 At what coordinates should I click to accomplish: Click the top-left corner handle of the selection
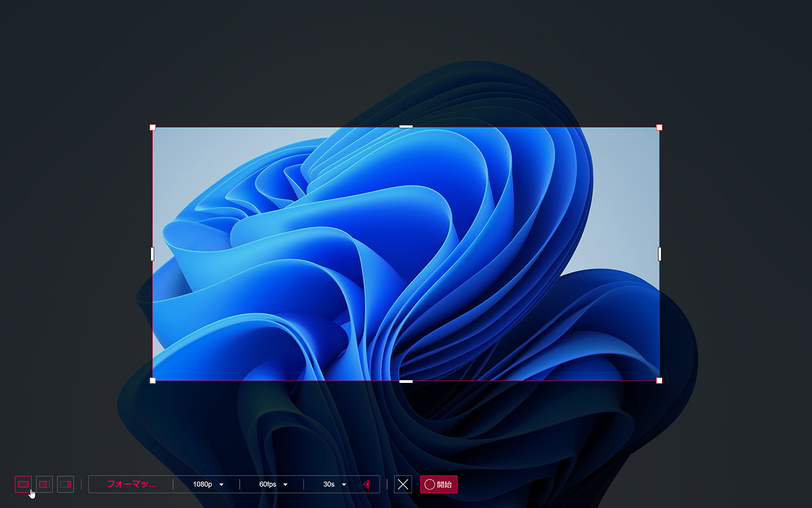(153, 128)
